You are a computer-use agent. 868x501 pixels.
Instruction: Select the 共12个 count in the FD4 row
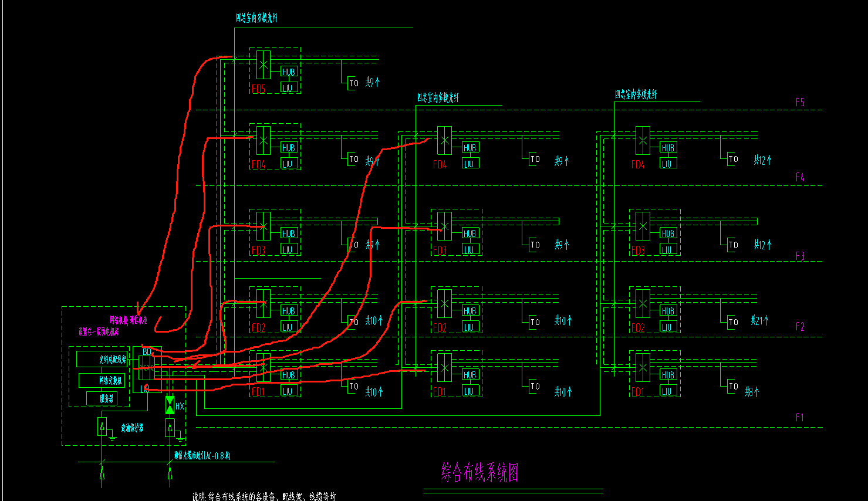pyautogui.click(x=763, y=160)
